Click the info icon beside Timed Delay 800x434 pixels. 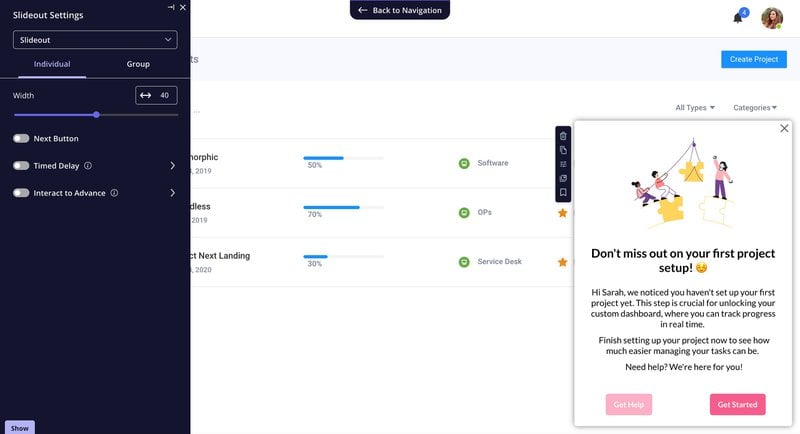tap(88, 166)
